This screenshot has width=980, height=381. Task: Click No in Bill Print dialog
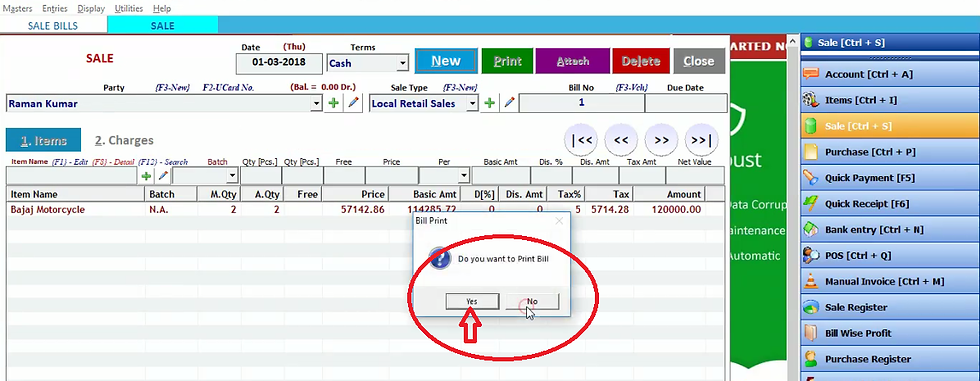click(532, 301)
